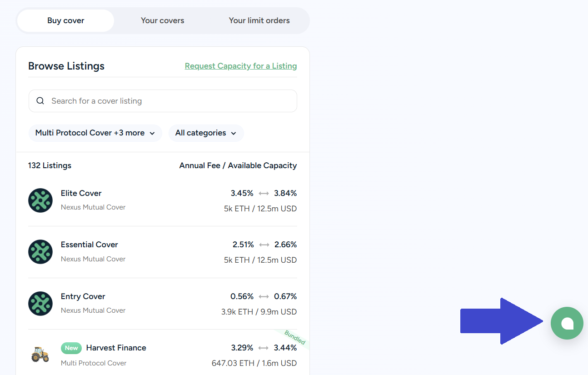The image size is (588, 375).
Task: Click Harvest Finance fee 3.44%
Action: coord(285,348)
